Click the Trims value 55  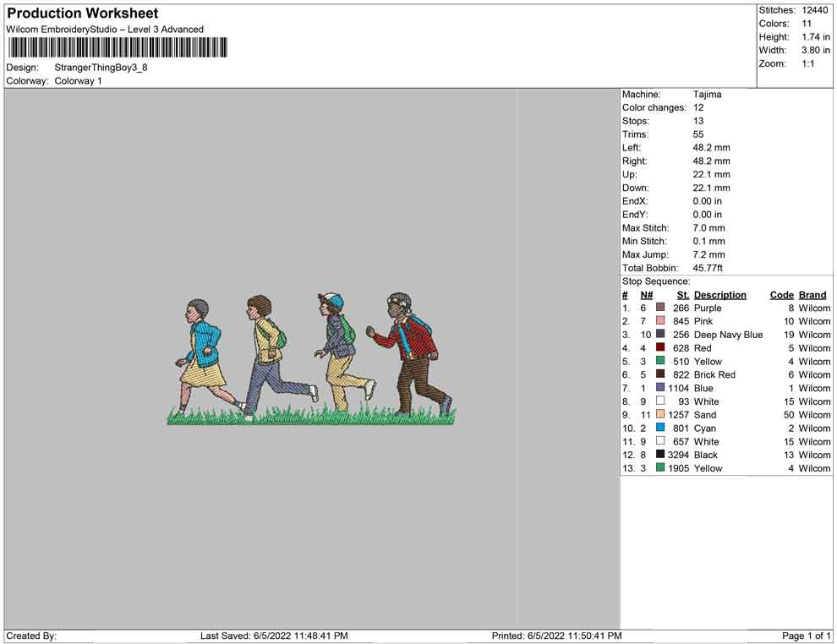click(698, 134)
